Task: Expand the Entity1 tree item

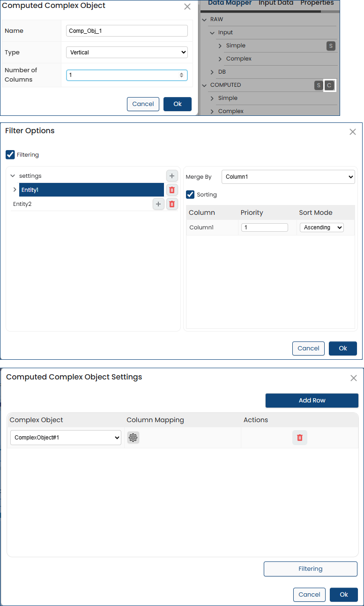Action: coord(15,190)
